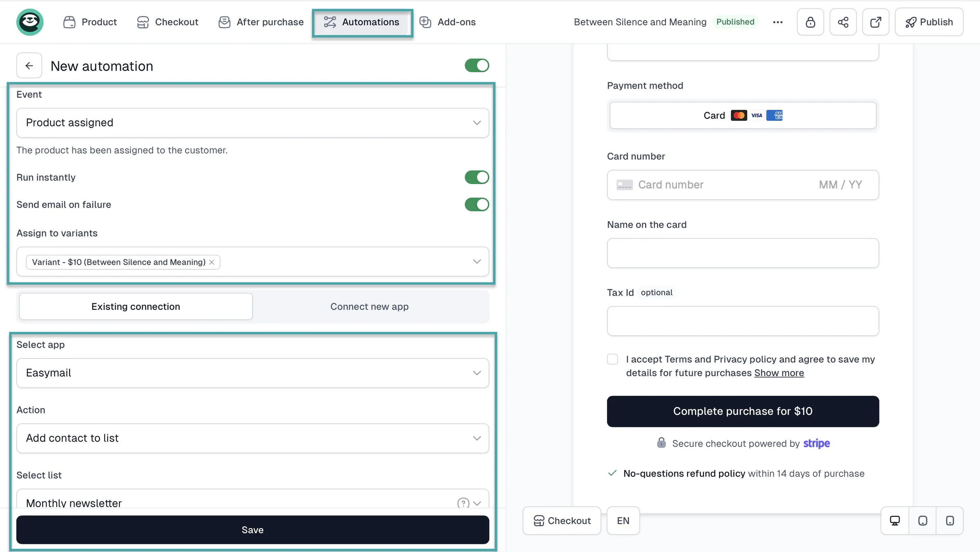Click the MM / YY expiry field
This screenshot has height=552, width=980.
840,185
